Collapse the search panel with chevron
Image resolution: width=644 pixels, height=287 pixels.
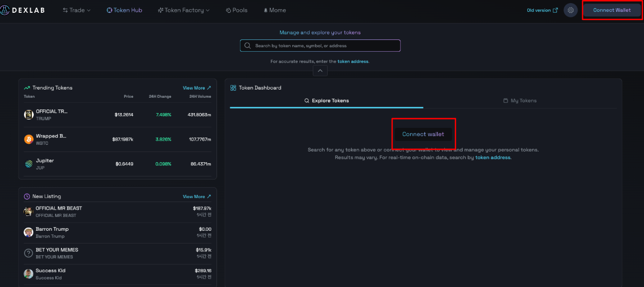pyautogui.click(x=319, y=71)
